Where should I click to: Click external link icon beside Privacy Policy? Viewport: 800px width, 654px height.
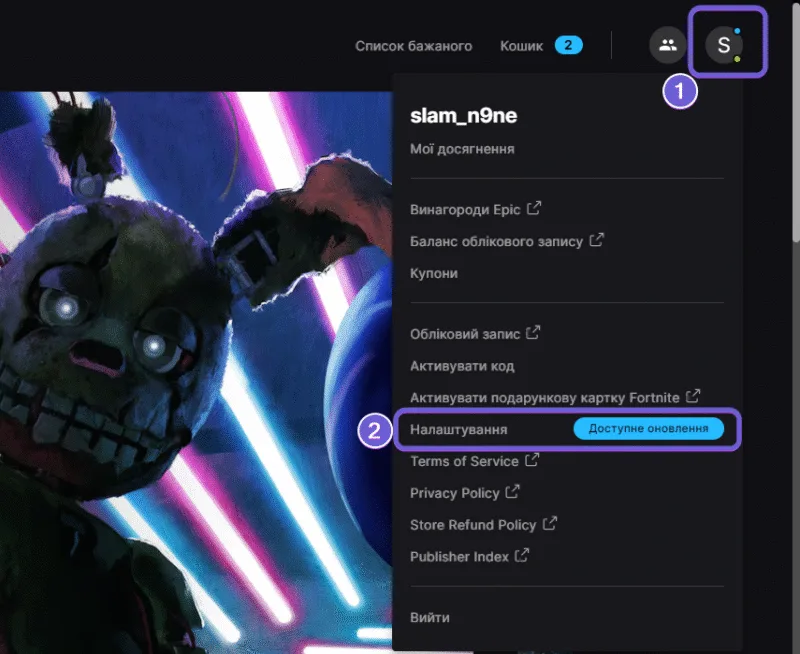[513, 491]
